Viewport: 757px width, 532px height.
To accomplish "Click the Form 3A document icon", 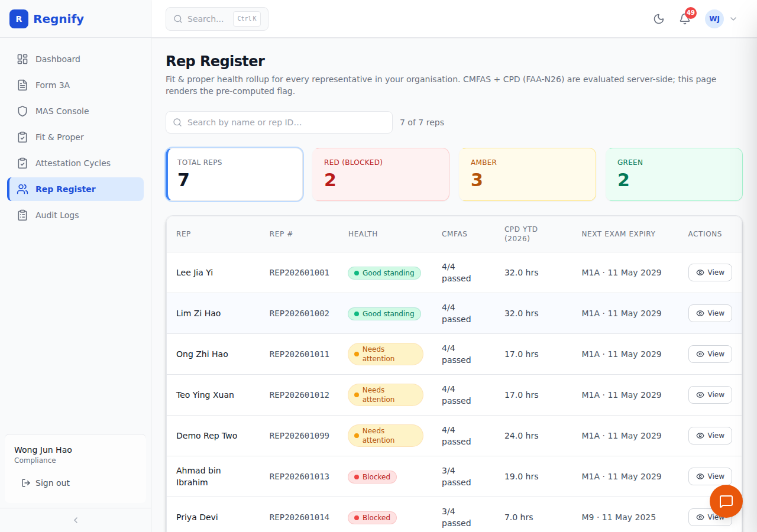I will [22, 85].
